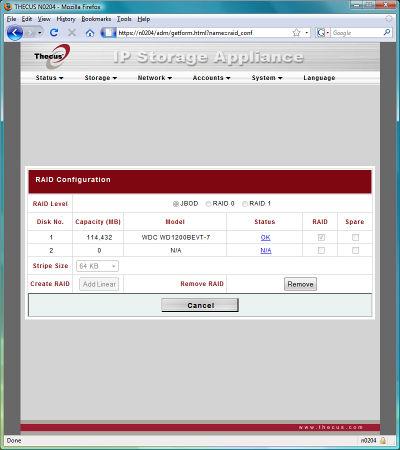The width and height of the screenshot is (400, 450).
Task: Stop loading with the X icon
Action: pos(72,33)
